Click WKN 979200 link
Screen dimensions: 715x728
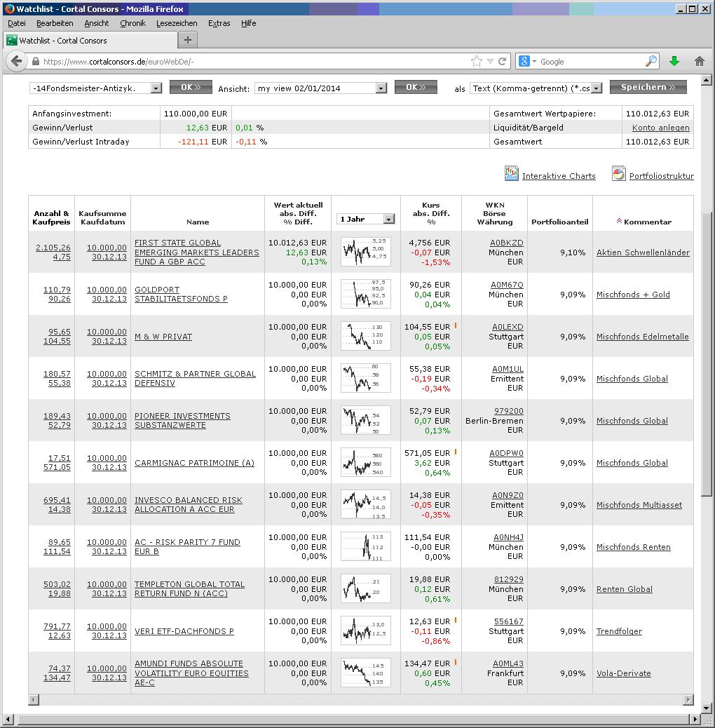coord(508,411)
